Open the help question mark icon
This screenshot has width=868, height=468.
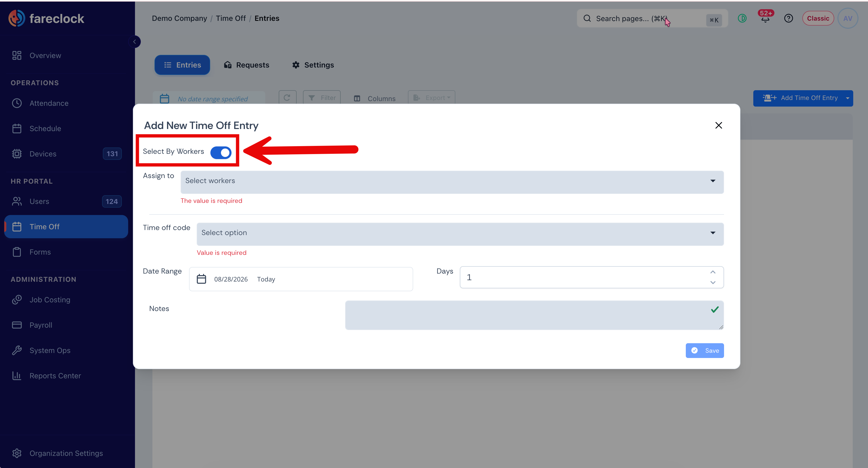click(788, 18)
